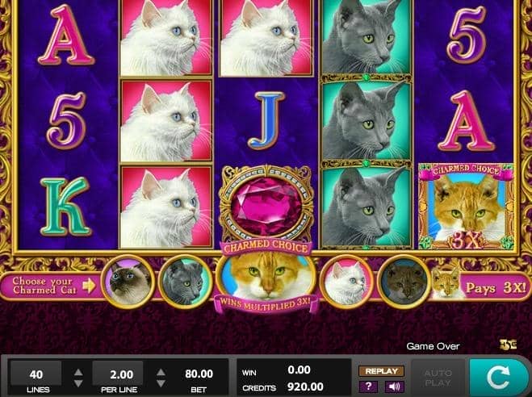This screenshot has height=397, width=532.
Task: Lower the per line bet amount
Action: [161, 383]
